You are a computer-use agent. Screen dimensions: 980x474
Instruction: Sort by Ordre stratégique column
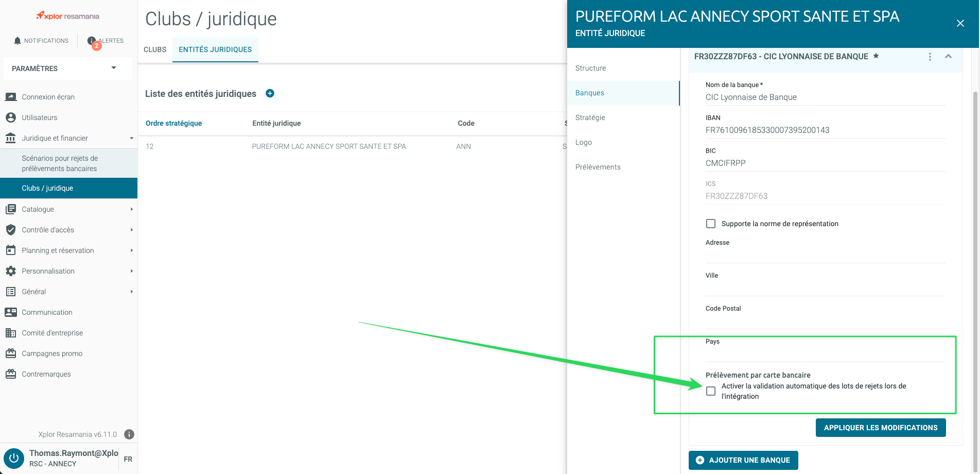click(173, 123)
